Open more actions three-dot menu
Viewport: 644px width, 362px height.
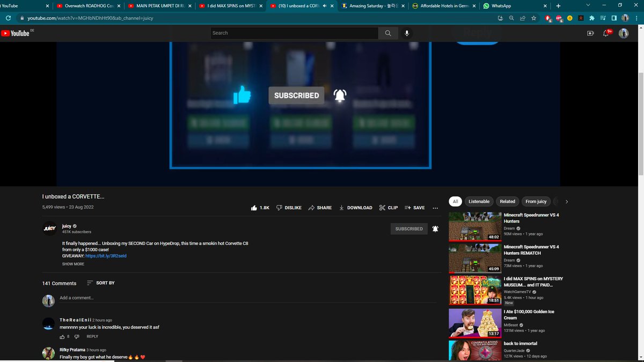tap(435, 208)
